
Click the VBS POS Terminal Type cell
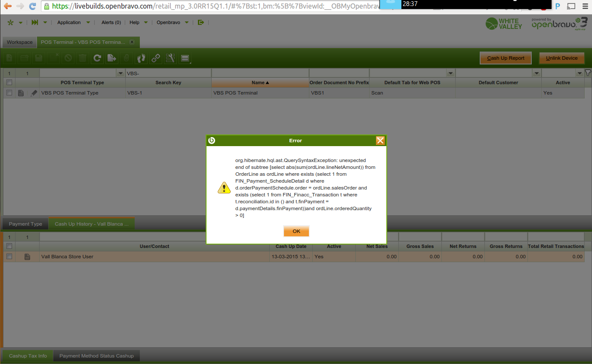pos(82,93)
